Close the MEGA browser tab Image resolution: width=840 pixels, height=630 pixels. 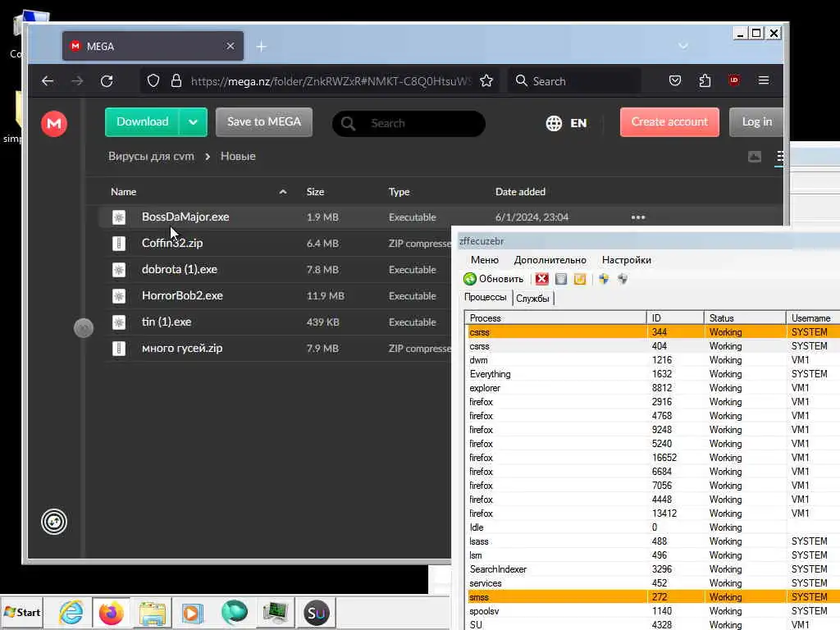231,46
